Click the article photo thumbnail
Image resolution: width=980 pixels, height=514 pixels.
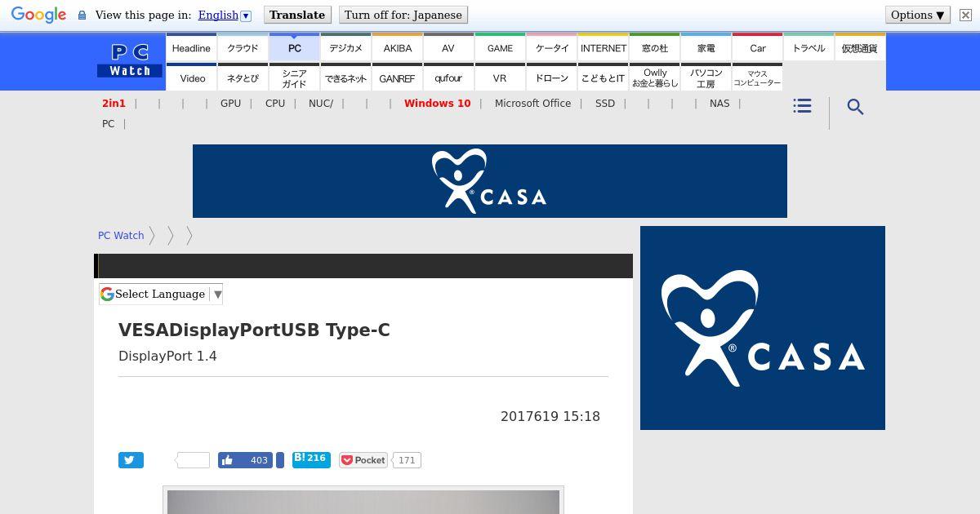363,501
